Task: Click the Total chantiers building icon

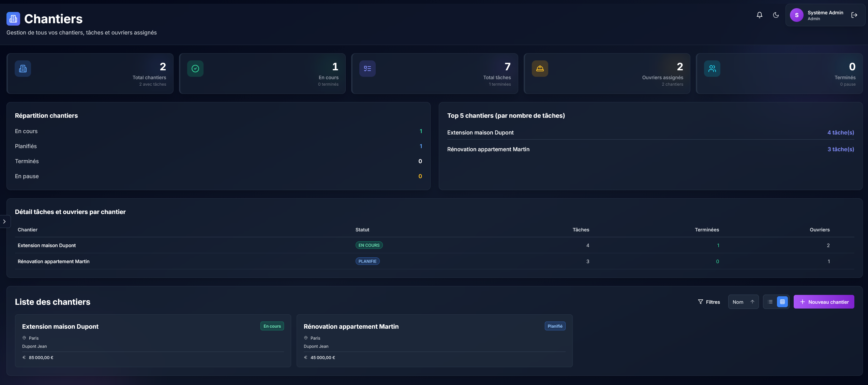Action: coord(23,69)
